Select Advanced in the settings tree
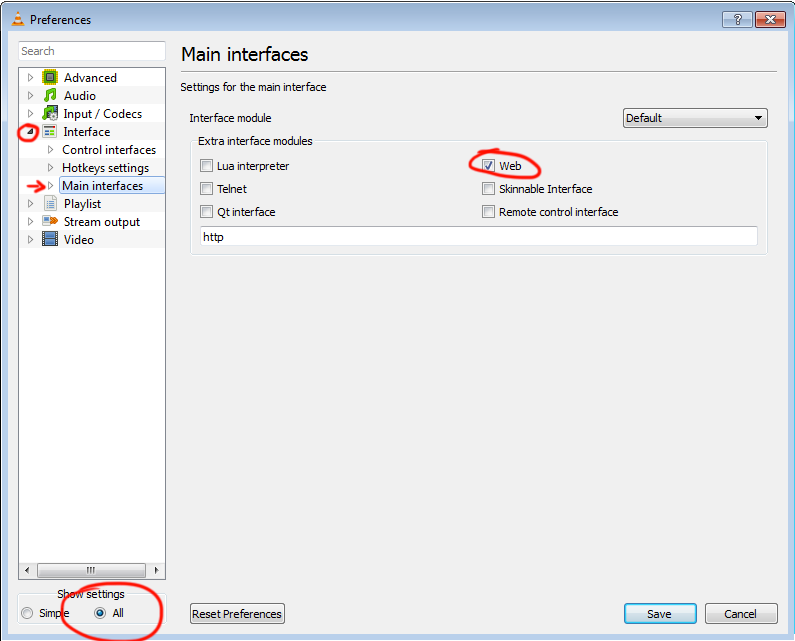The height and width of the screenshot is (641, 795). (90, 78)
